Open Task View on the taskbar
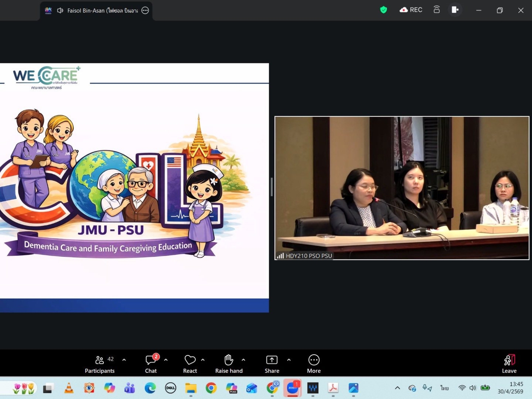Viewport: 532px width, 399px height. (48, 388)
